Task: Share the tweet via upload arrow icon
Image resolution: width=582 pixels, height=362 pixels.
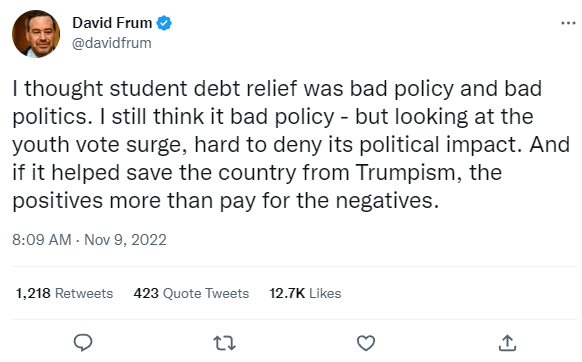Action: (507, 342)
